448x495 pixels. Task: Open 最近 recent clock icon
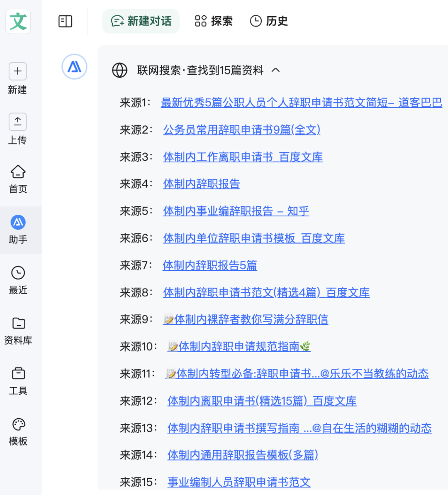[18, 273]
